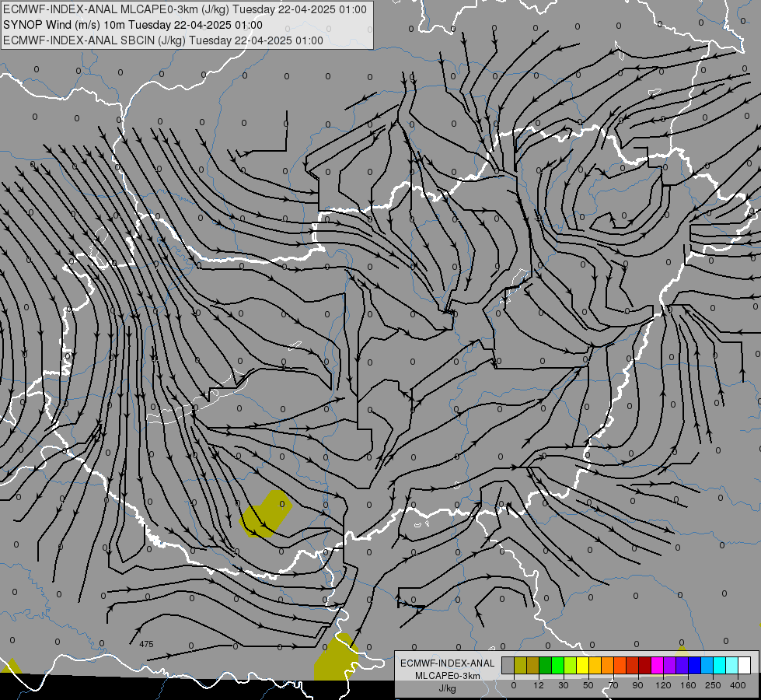Click the SBCIN title line
The width and height of the screenshot is (761, 700).
[163, 40]
